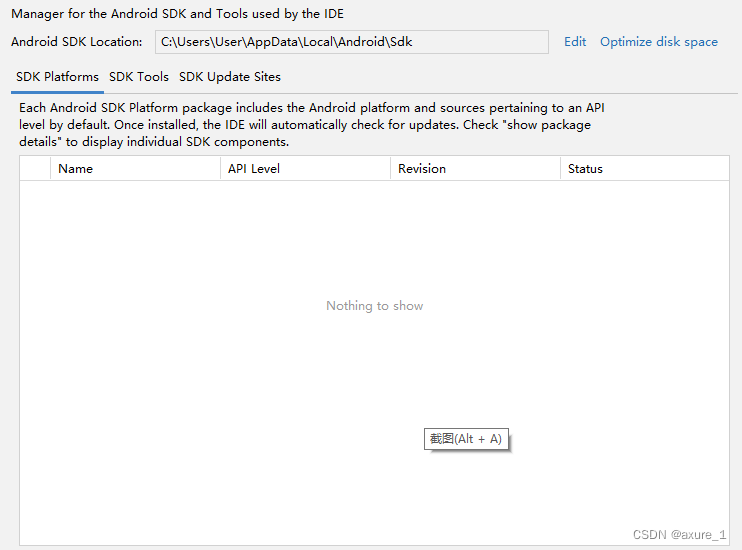Click the 'Android SDK Location:' label
742x550 pixels.
77,42
